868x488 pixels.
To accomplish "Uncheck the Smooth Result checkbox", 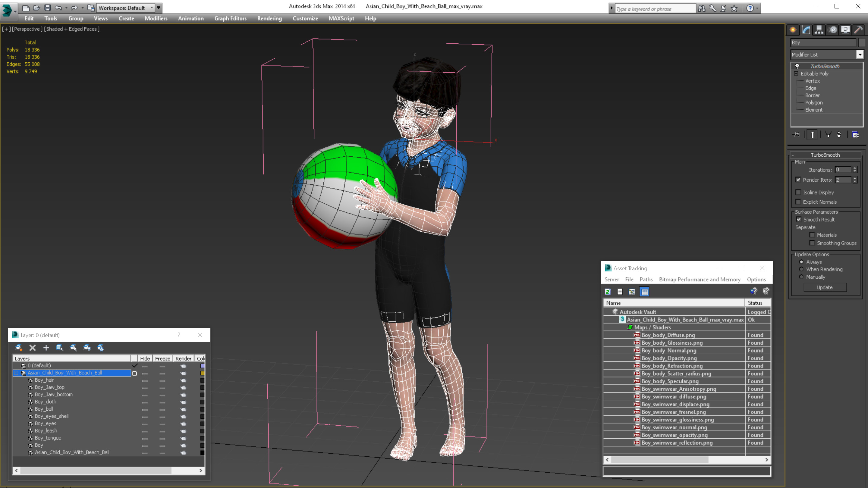I will [799, 219].
